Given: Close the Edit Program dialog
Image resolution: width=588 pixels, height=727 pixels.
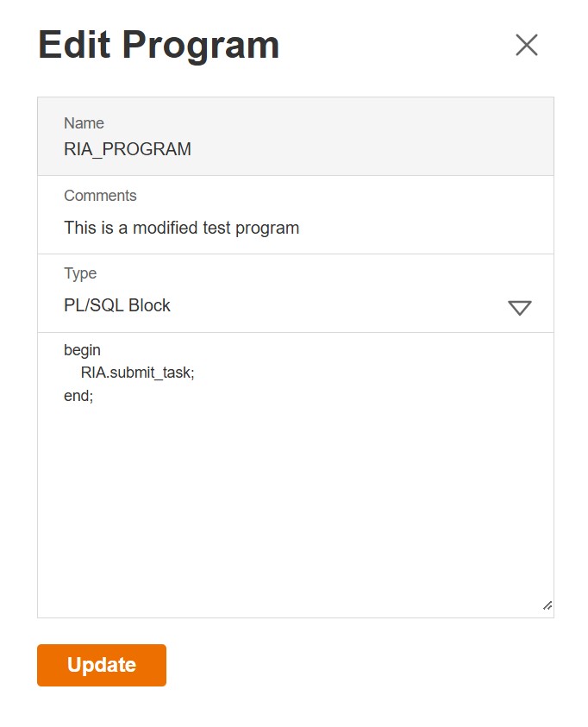Looking at the screenshot, I should click(526, 45).
